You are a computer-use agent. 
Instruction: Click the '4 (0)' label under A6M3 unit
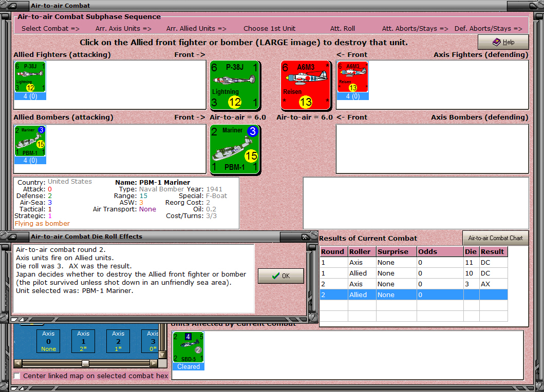(x=353, y=96)
